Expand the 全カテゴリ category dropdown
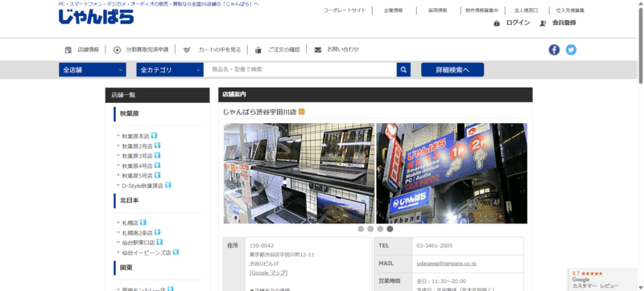The width and height of the screenshot is (644, 291). pyautogui.click(x=170, y=70)
